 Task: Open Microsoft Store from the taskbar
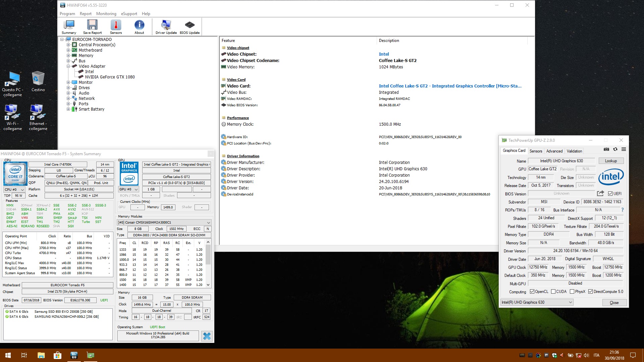57,355
